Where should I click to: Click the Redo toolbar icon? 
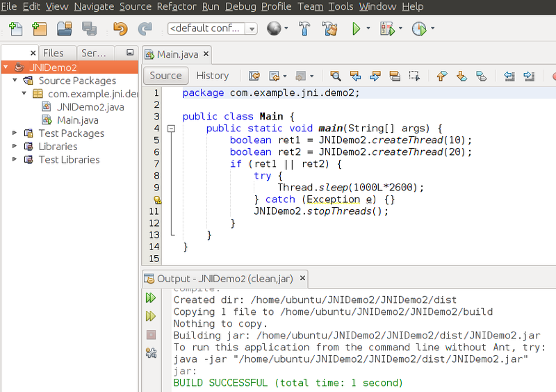click(x=145, y=28)
